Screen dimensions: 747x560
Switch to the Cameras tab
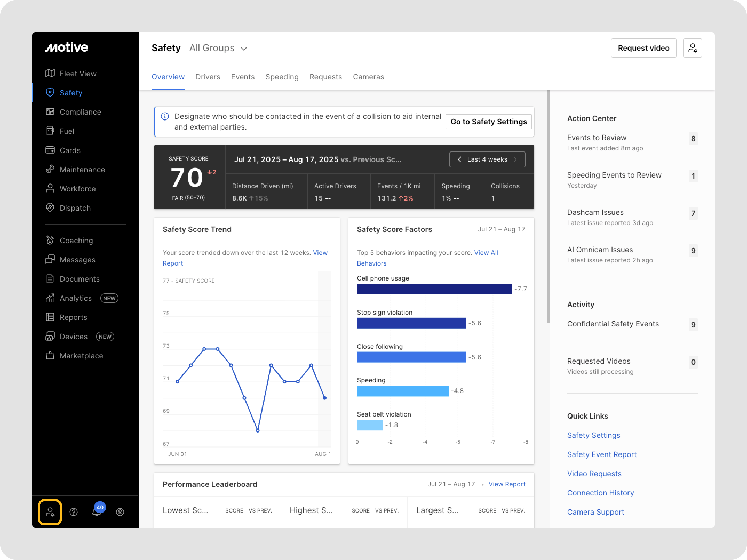pos(368,77)
